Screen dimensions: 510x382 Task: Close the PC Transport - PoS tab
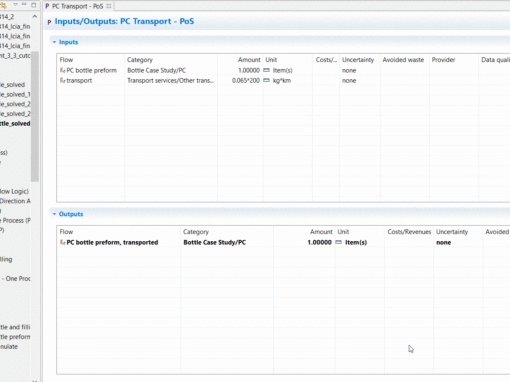[109, 6]
